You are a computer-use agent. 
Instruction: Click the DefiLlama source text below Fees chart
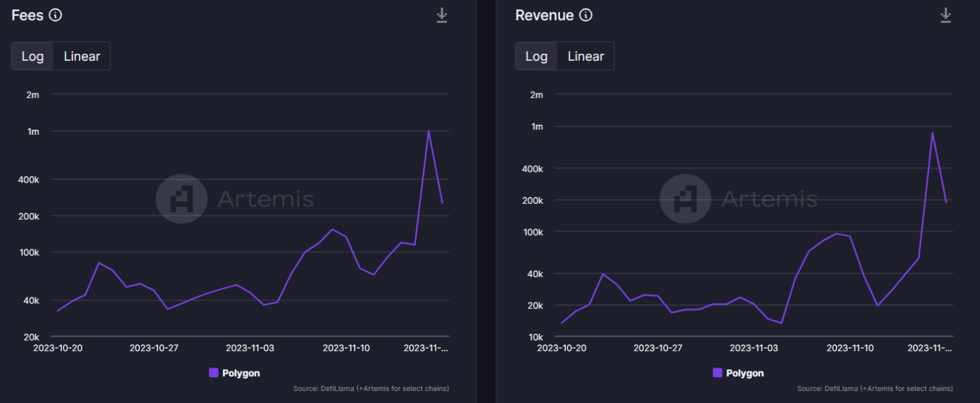tap(371, 388)
